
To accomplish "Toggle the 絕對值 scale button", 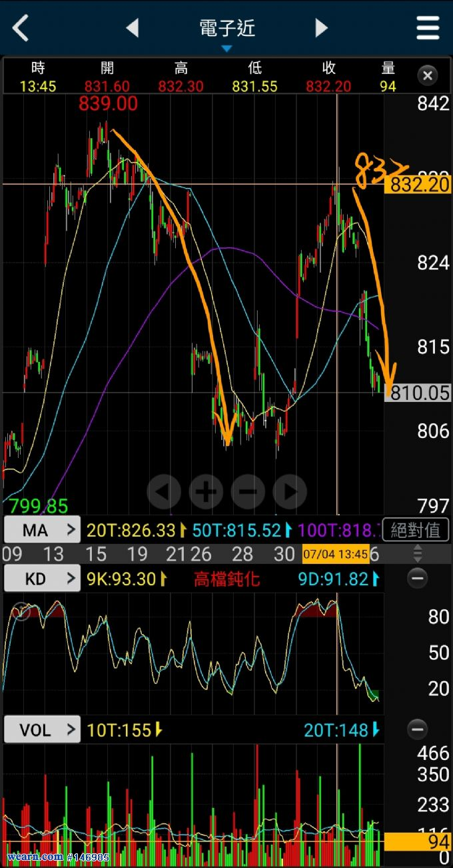I will (416, 530).
